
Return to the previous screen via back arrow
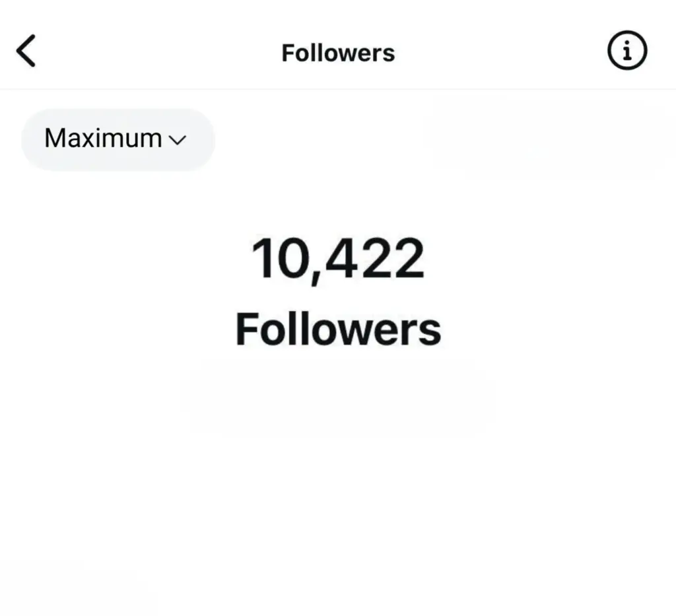point(26,52)
